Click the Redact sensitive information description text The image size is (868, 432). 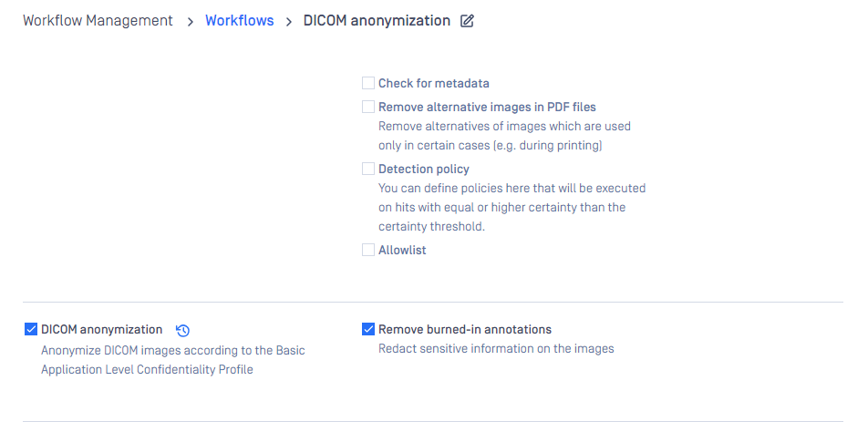click(x=496, y=349)
